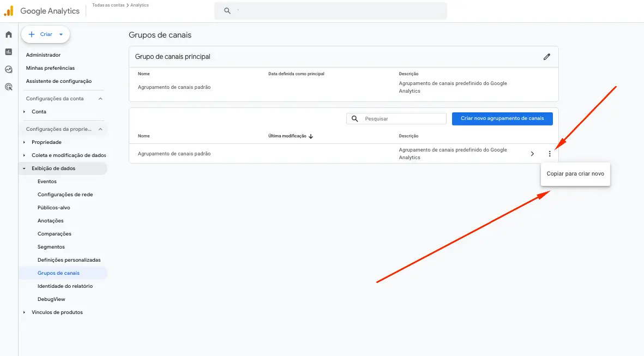This screenshot has height=356, width=644.
Task: Select Exibição de dados section
Action: pos(53,168)
